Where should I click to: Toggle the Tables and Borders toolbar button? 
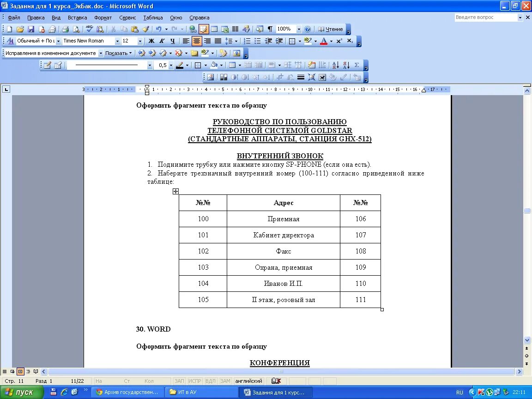[x=204, y=29]
